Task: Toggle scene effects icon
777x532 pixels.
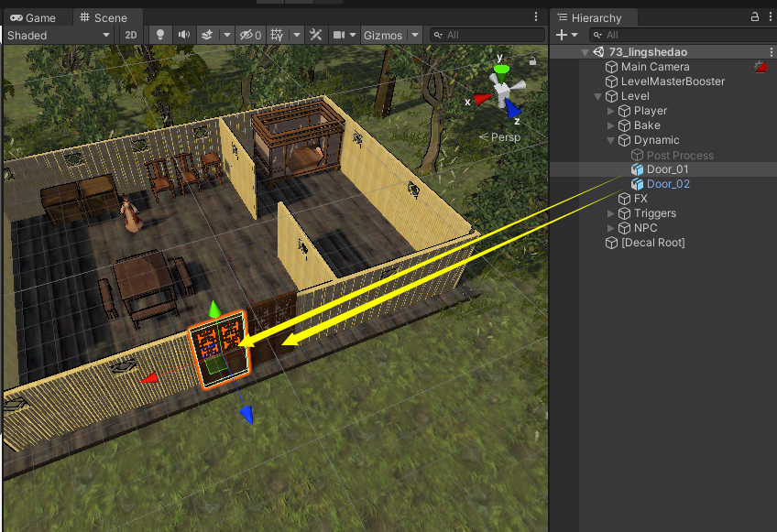Action: (x=207, y=35)
